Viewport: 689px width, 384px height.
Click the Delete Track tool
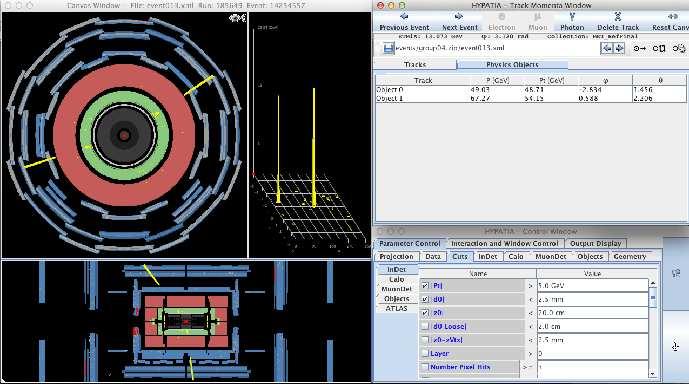click(x=618, y=22)
